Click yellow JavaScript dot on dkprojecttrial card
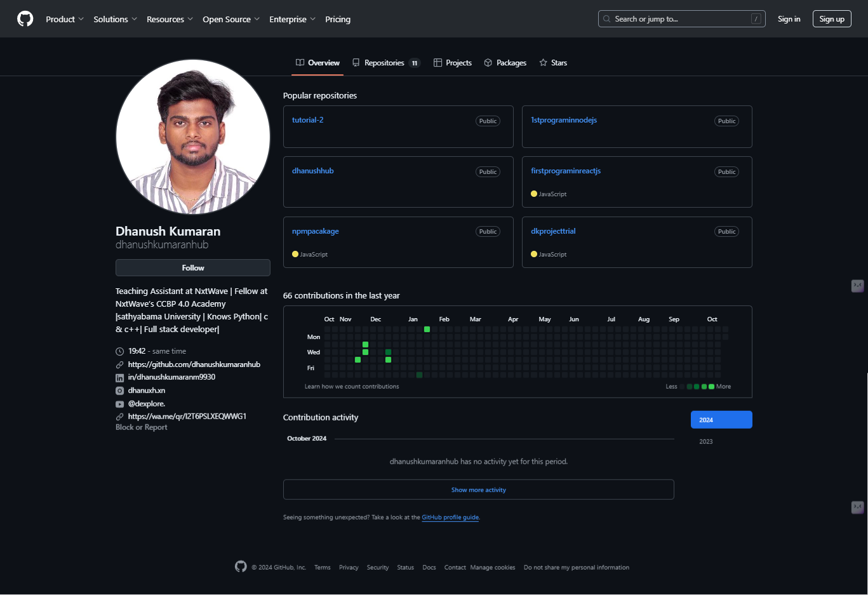This screenshot has width=868, height=595. [534, 254]
